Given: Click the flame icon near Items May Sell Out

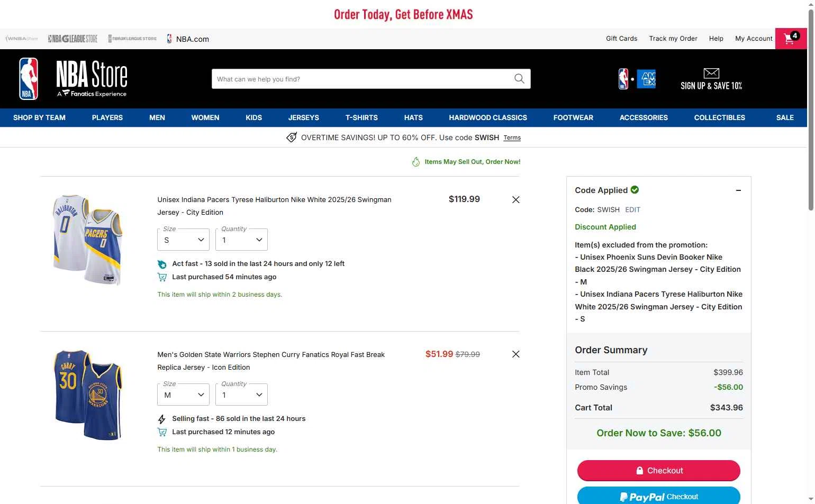Looking at the screenshot, I should pos(416,162).
